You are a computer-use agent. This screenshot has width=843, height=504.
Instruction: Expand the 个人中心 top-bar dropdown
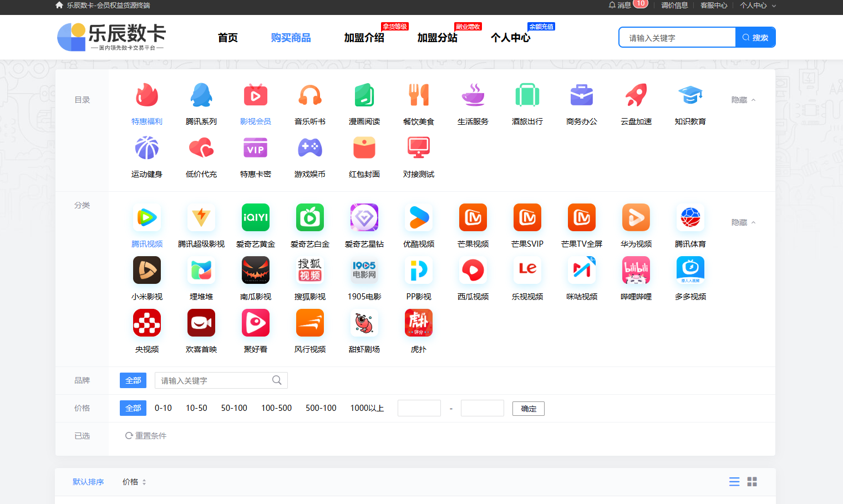coord(758,6)
